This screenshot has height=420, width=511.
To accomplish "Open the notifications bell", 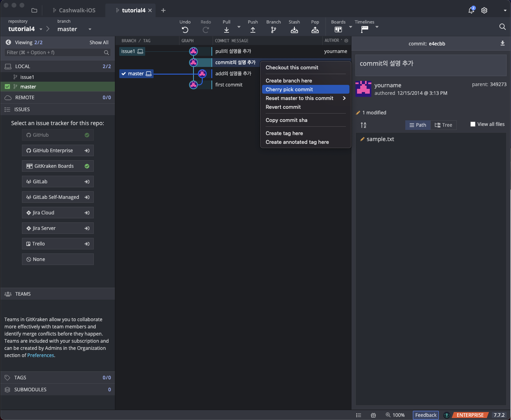I will pos(471,10).
